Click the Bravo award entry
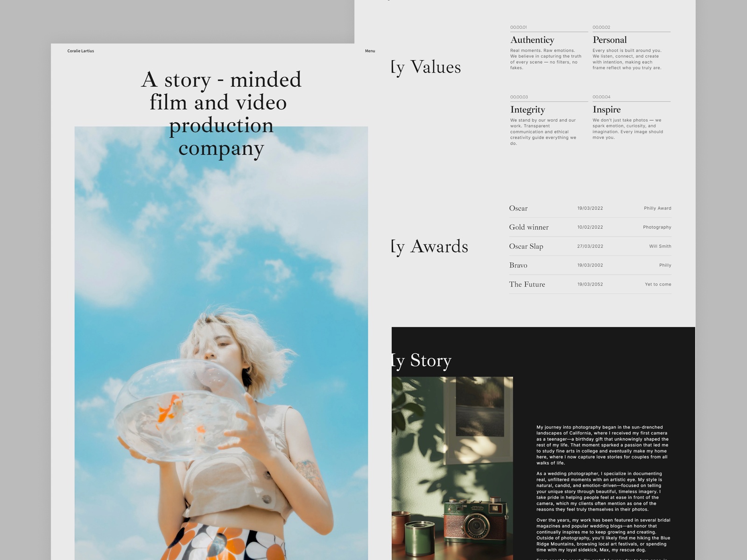This screenshot has height=560, width=747. (518, 266)
